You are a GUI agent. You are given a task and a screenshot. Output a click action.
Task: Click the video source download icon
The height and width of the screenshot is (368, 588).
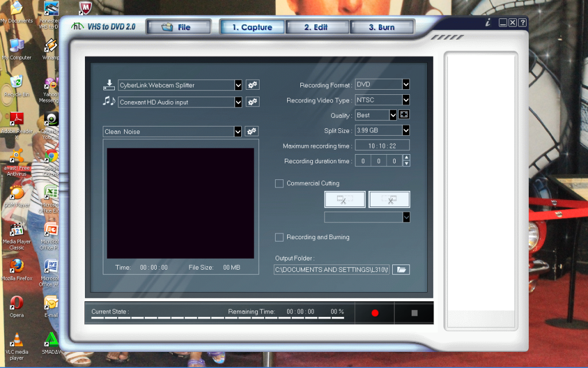point(109,85)
